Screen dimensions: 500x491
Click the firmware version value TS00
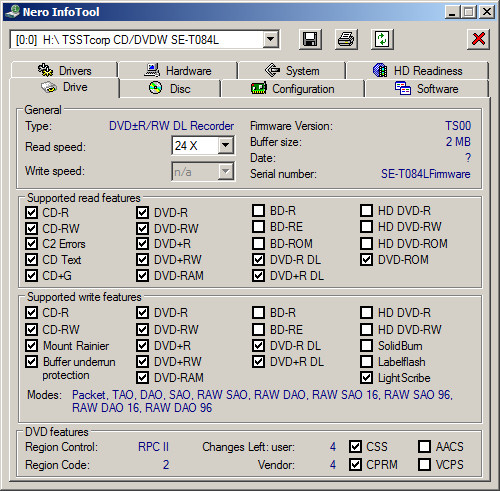pos(458,126)
